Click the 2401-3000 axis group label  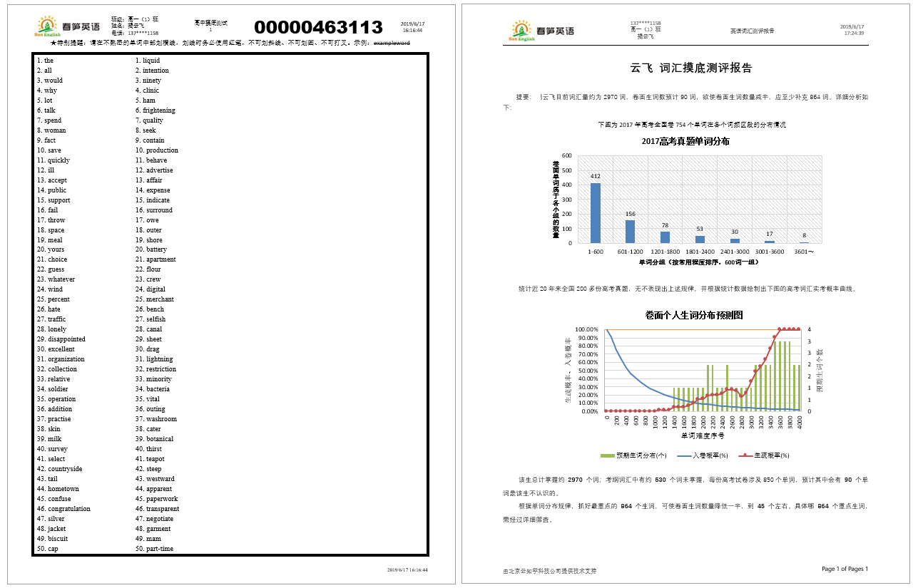tap(735, 252)
